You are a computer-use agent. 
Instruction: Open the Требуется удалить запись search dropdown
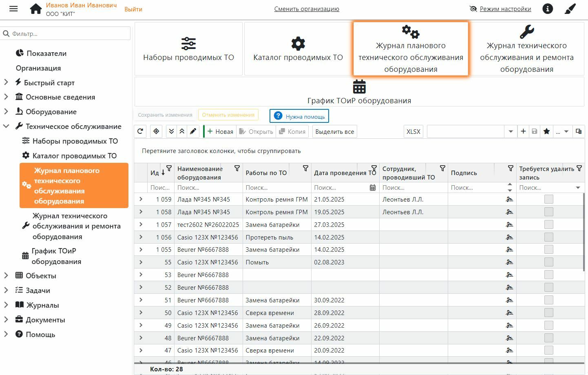coord(578,188)
